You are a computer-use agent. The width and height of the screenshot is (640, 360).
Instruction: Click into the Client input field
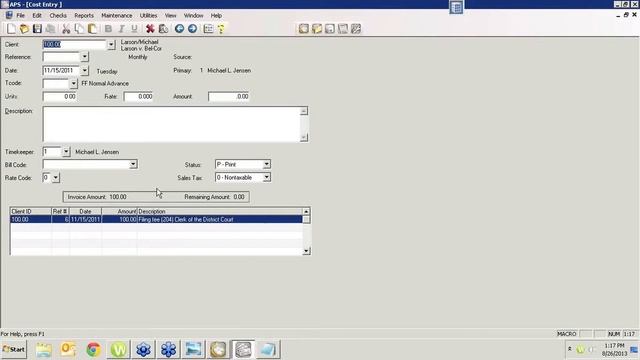(75, 44)
